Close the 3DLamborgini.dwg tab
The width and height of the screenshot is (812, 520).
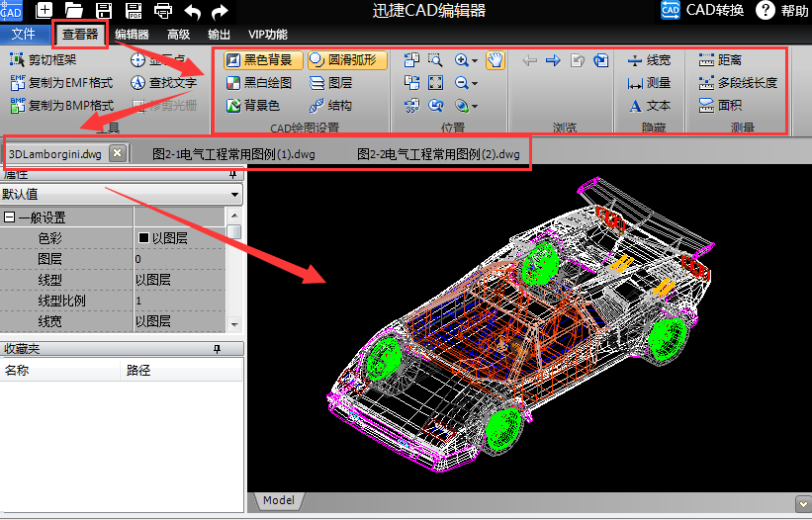118,153
